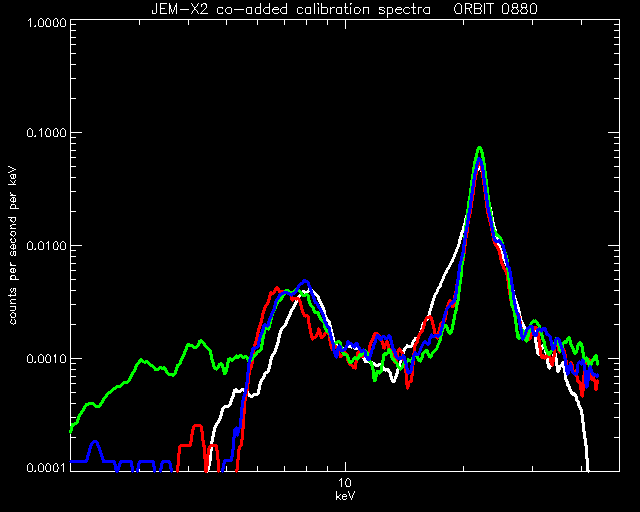Image resolution: width=640 pixels, height=512 pixels.
Task: Click the red curve's small low-energy bump
Action: pyautogui.click(x=197, y=426)
